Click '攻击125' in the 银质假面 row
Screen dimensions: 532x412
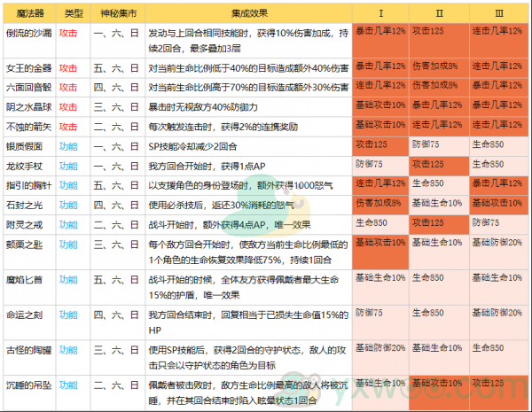pyautogui.click(x=372, y=144)
